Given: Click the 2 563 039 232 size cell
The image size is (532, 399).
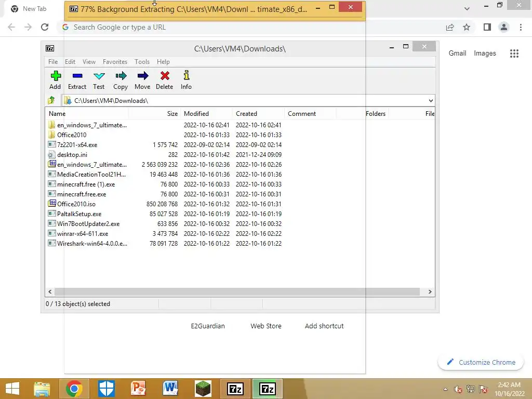Looking at the screenshot, I should [159, 165].
